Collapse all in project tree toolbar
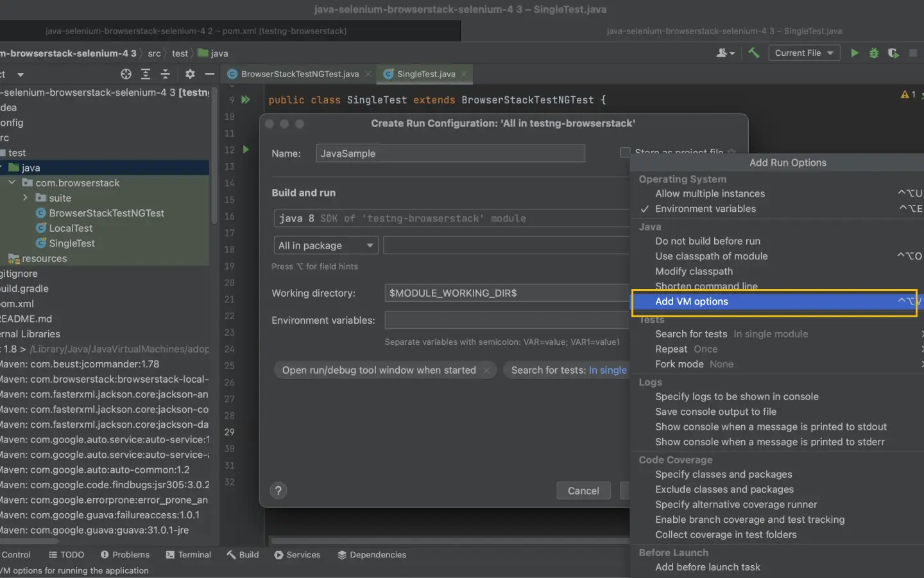Viewport: 924px width, 578px height. click(x=165, y=74)
